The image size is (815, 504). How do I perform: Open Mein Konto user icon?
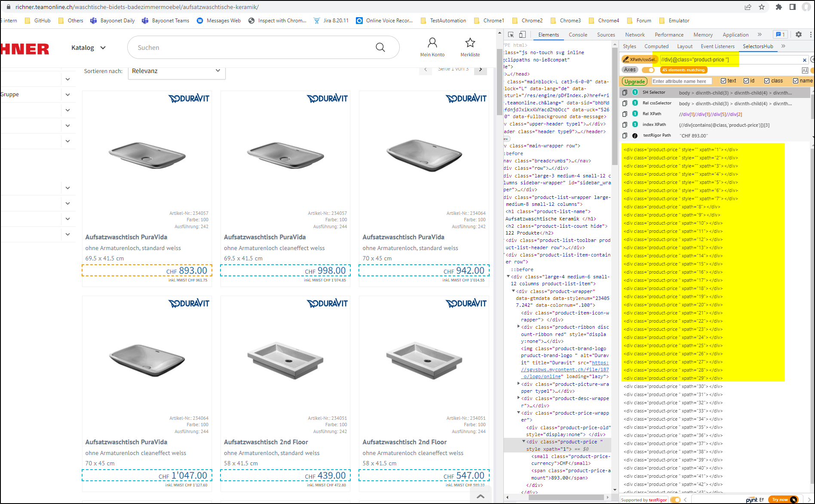coord(432,43)
